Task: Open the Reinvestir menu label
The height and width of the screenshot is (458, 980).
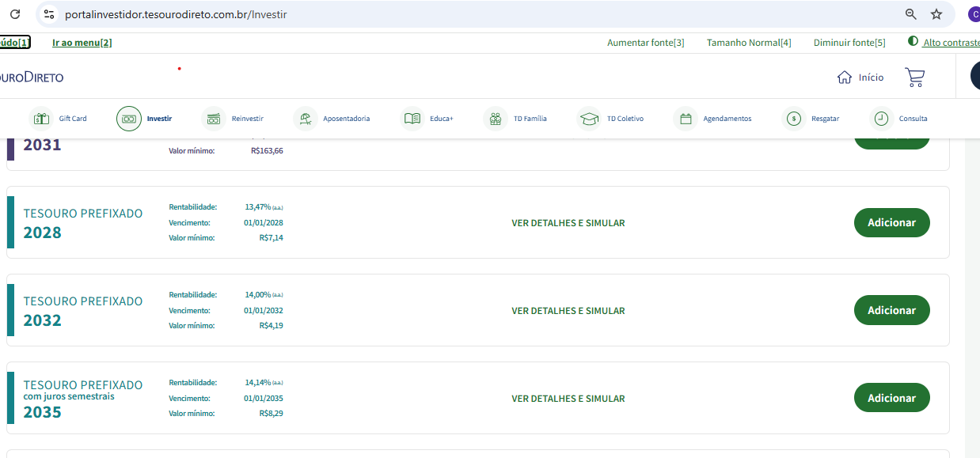Action: point(248,119)
